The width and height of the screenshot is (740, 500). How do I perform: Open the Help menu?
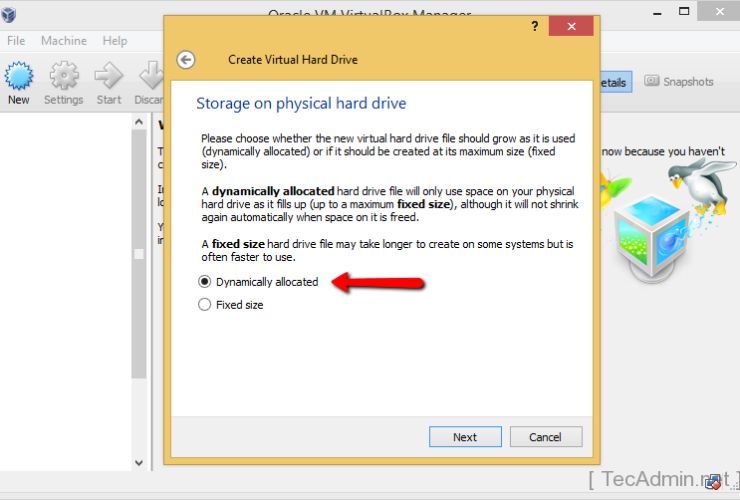[115, 41]
